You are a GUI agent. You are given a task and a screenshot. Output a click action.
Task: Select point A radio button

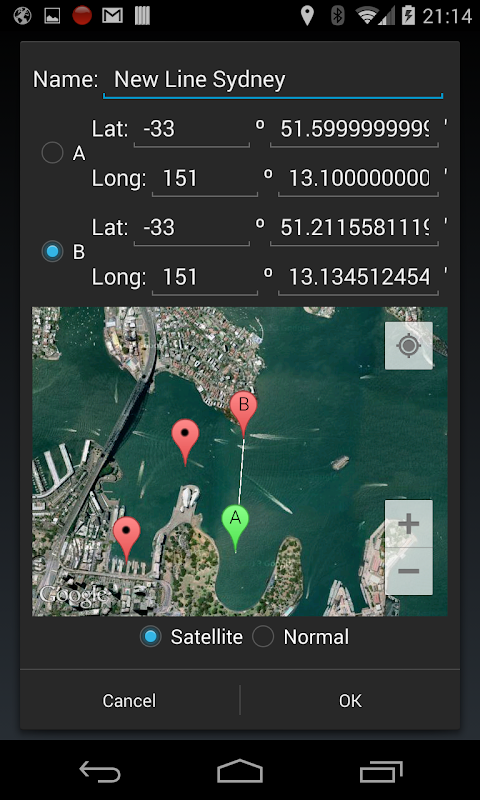coord(52,153)
